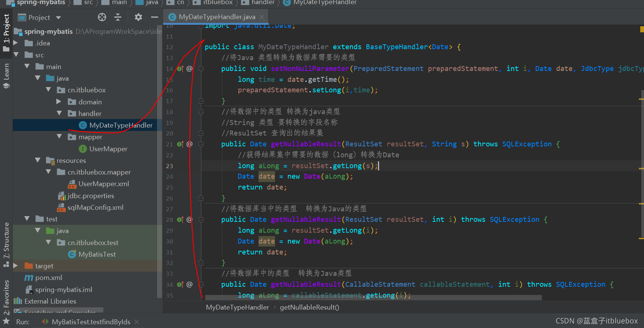The height and width of the screenshot is (328, 644).
Task: Toggle comment fold marker at line 18
Action: [x=201, y=112]
